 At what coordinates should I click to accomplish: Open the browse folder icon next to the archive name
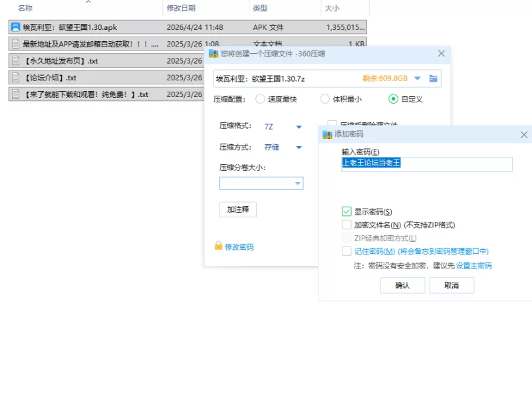pos(433,78)
